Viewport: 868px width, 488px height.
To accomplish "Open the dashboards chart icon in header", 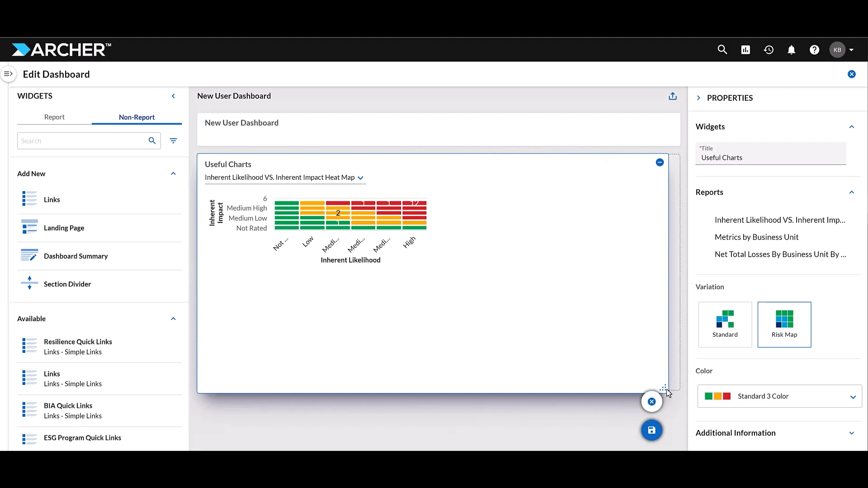I will 745,50.
